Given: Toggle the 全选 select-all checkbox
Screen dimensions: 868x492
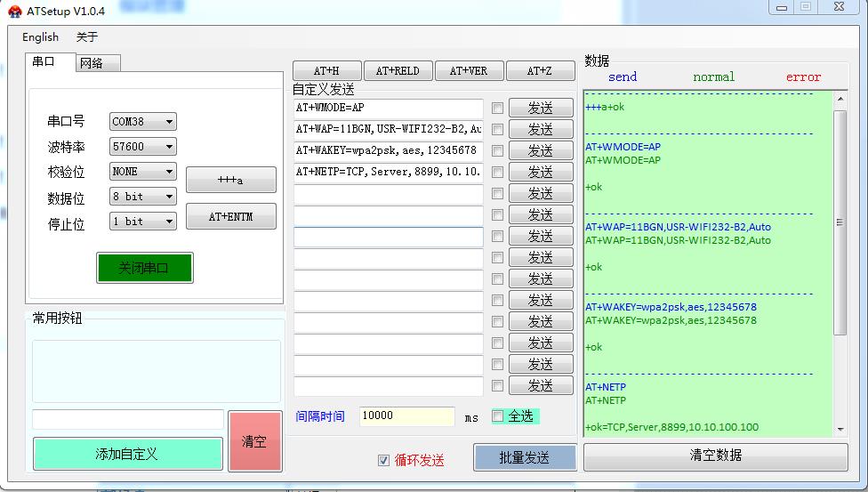Looking at the screenshot, I should [x=498, y=416].
